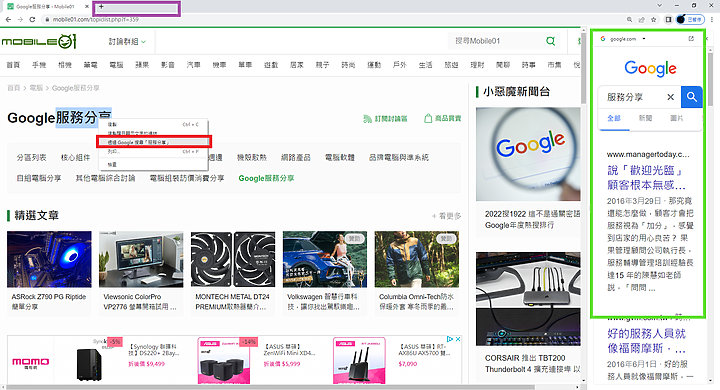Open 電腦 in the navigation bar
Image resolution: width=720 pixels, height=390 pixels.
(116, 65)
